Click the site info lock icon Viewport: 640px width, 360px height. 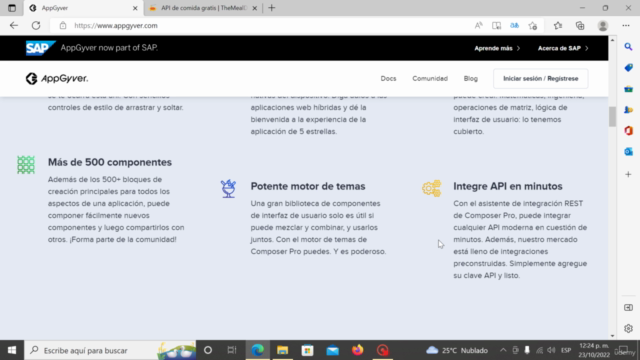tap(62, 25)
